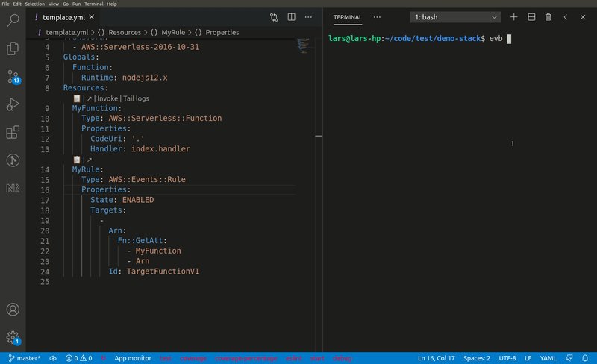Split the editor to the right
This screenshot has width=597, height=364.
click(x=291, y=17)
